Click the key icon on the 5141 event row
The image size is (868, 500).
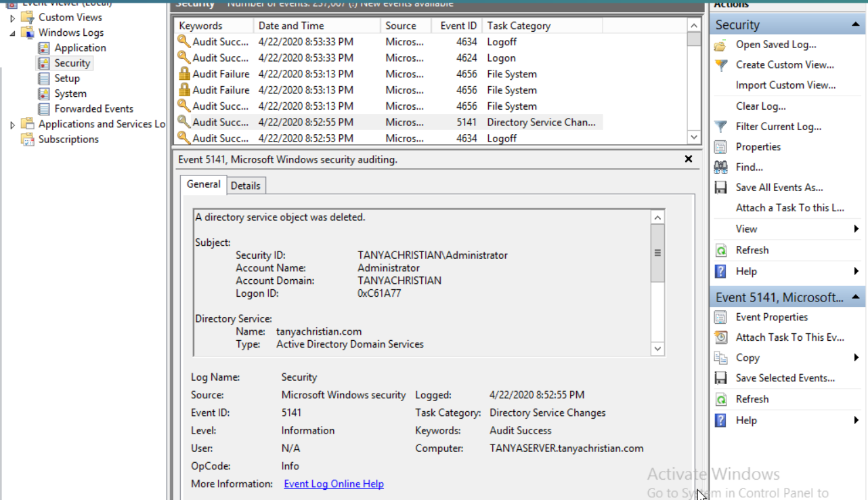pos(183,122)
